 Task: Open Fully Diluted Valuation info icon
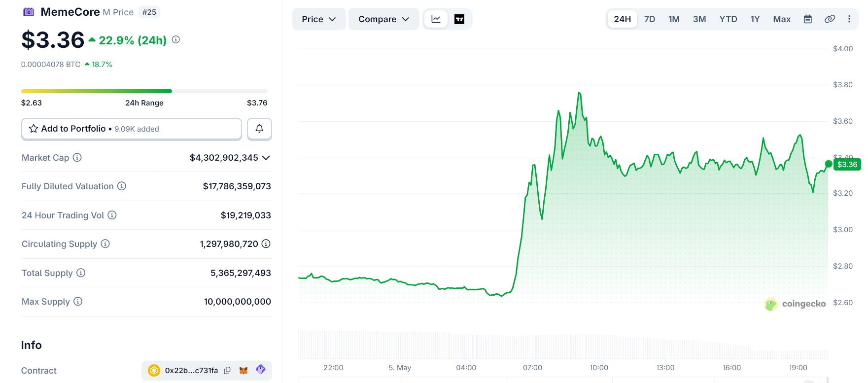click(x=122, y=186)
